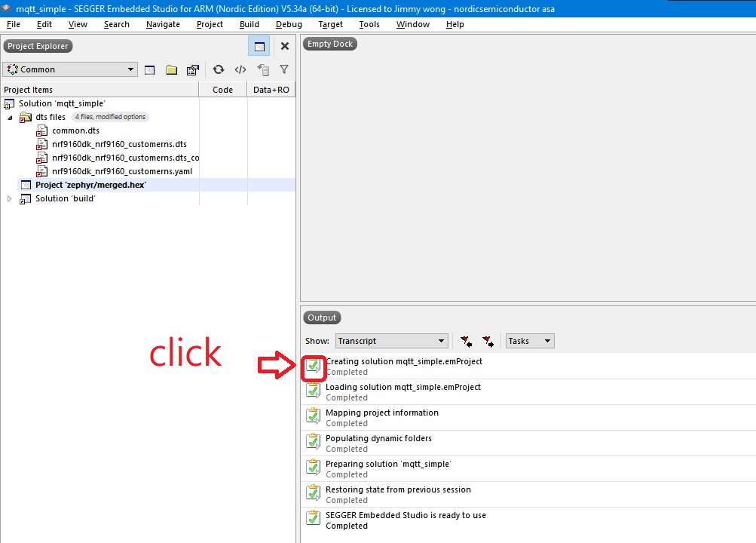The image size is (756, 543).
Task: Open the Debug menu
Action: point(289,24)
